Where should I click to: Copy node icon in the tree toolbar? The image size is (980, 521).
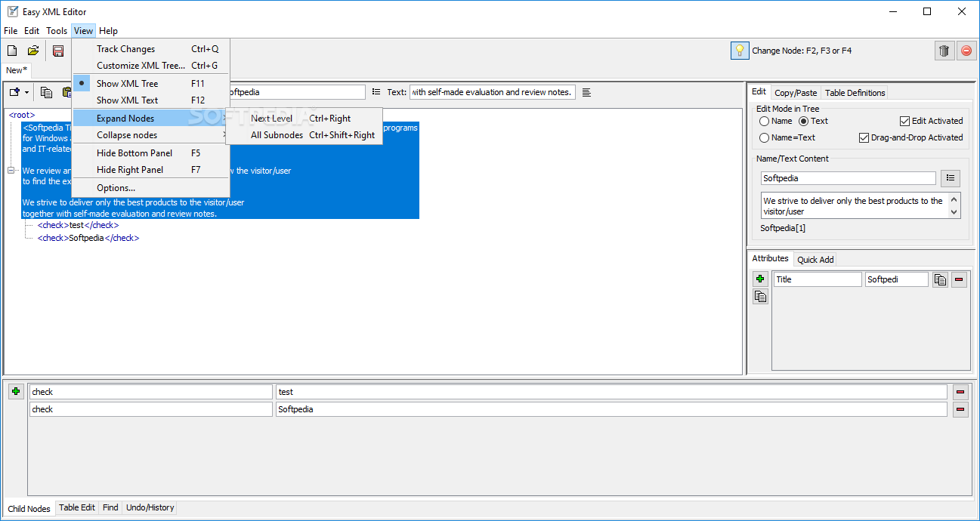[47, 92]
